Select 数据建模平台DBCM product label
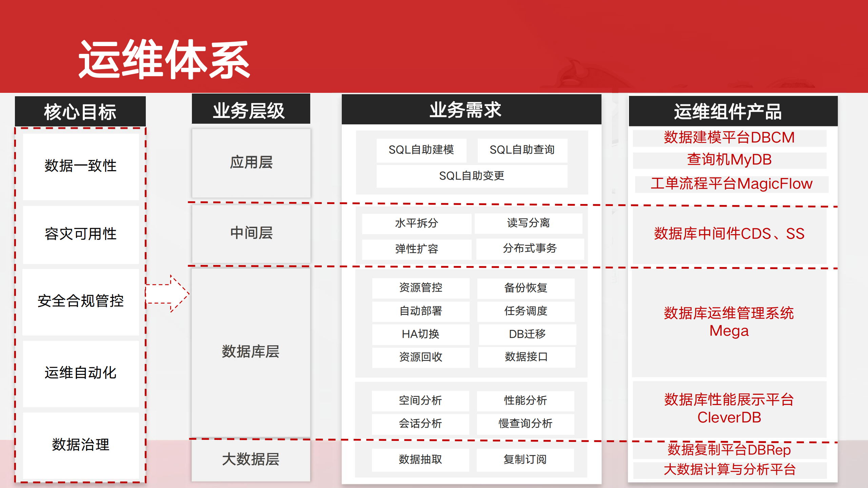Image resolution: width=868 pixels, height=488 pixels. click(730, 138)
